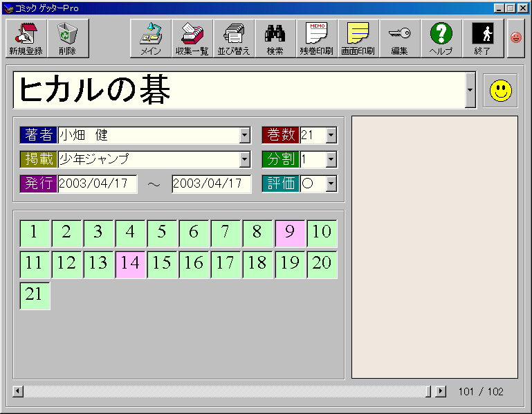
Task: Click the 分割 green label
Action: (281, 160)
